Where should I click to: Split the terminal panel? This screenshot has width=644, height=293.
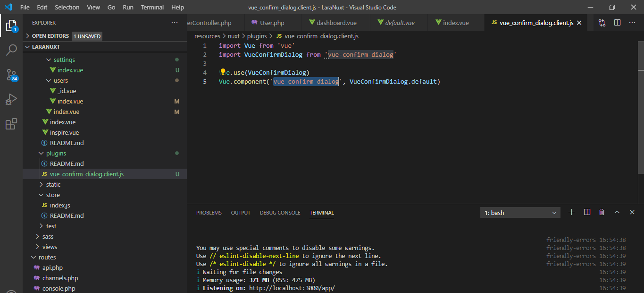click(587, 212)
